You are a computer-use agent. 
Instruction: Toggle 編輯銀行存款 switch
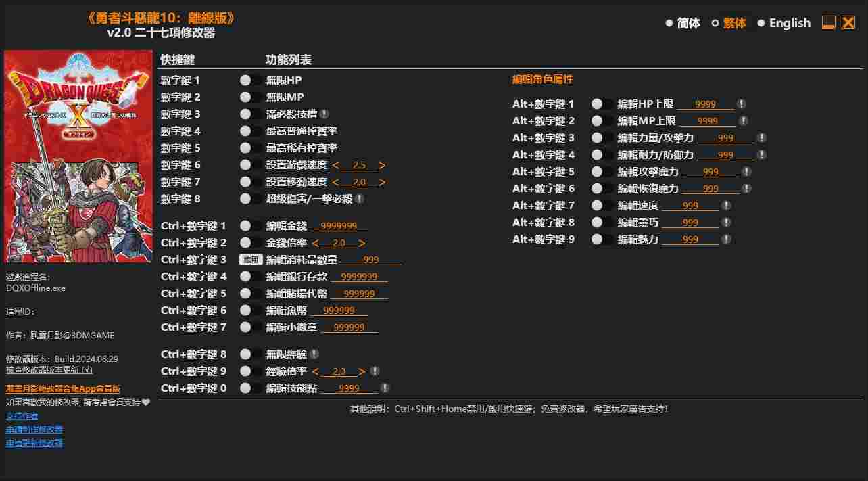[x=251, y=277]
